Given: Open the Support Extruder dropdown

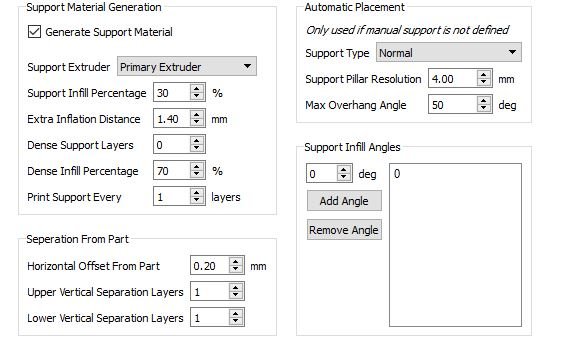Looking at the screenshot, I should pyautogui.click(x=186, y=66).
